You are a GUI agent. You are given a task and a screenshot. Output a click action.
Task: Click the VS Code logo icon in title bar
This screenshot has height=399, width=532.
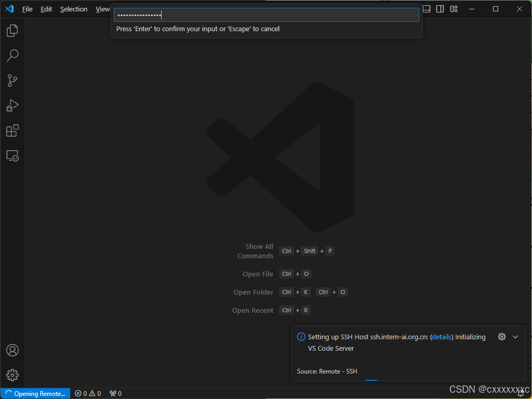tap(9, 9)
